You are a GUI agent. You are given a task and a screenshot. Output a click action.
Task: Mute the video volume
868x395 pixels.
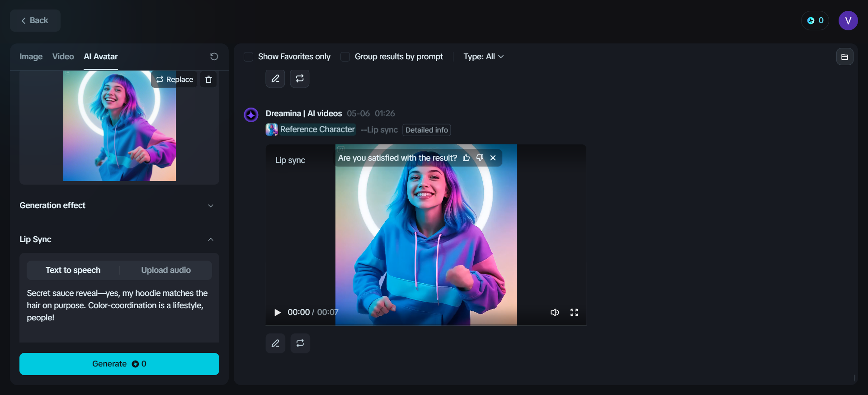click(555, 312)
